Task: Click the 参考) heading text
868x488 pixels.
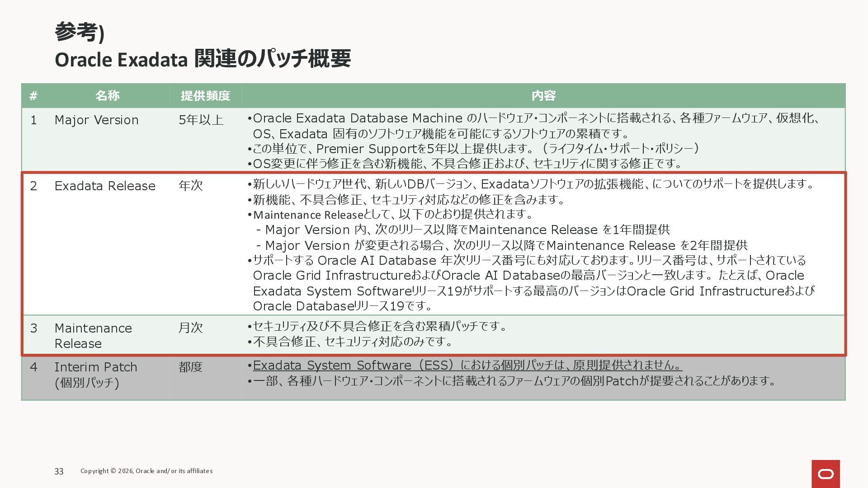Action: tap(80, 32)
